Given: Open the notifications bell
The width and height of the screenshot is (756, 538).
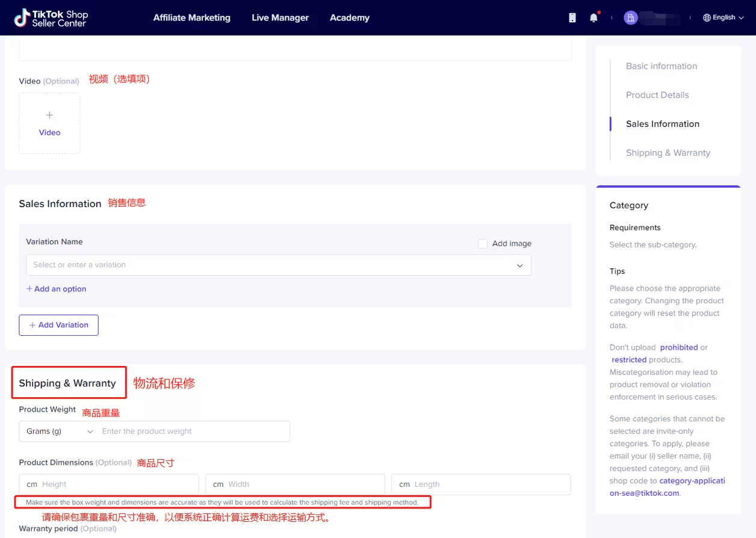Looking at the screenshot, I should (x=593, y=18).
